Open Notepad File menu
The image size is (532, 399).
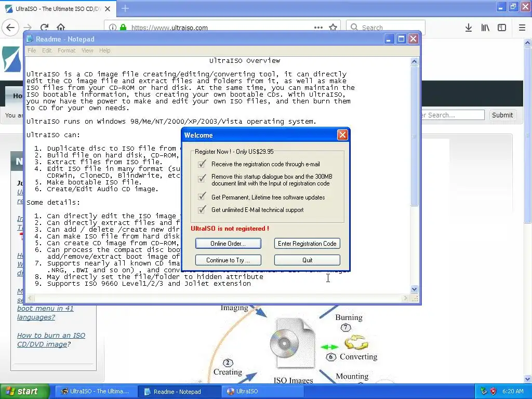click(x=32, y=50)
